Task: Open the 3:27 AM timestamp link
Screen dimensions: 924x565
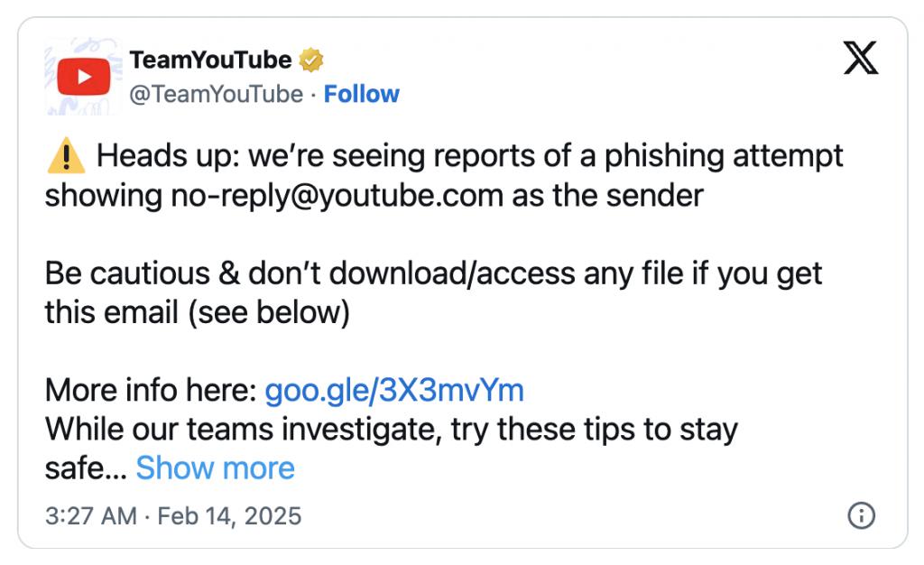Action: [x=91, y=516]
